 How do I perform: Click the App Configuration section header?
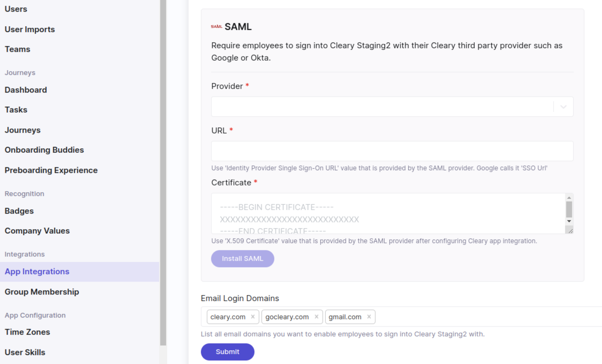point(35,315)
